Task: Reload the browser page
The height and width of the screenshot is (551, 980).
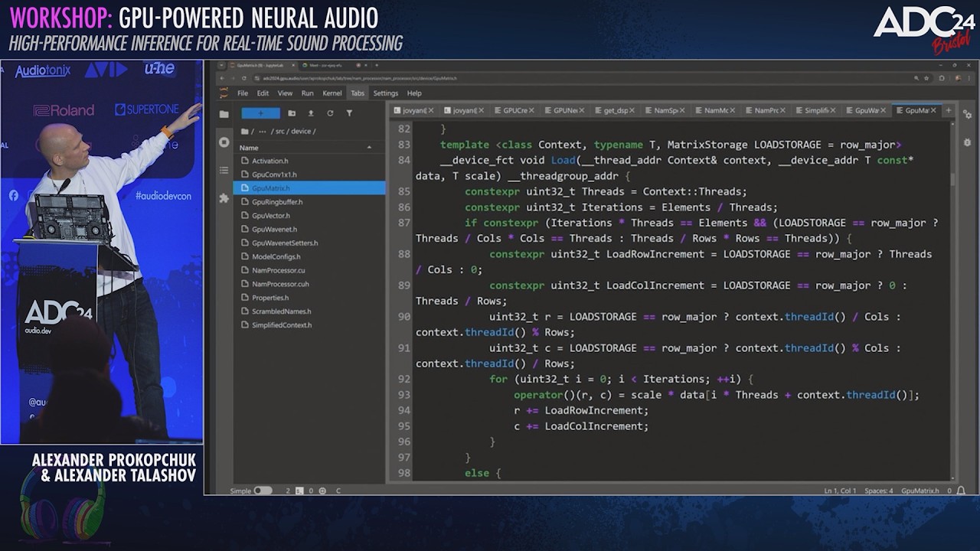Action: 244,78
